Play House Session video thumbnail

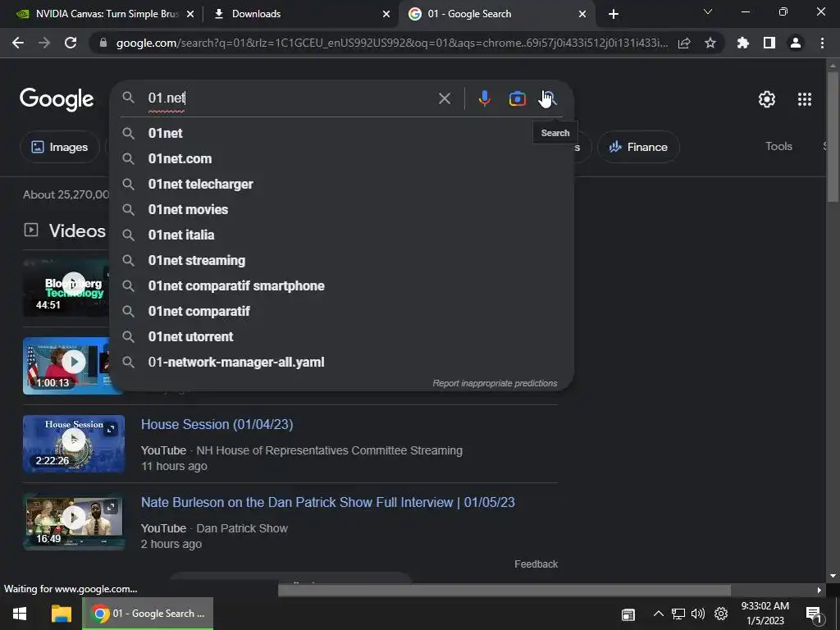point(74,444)
